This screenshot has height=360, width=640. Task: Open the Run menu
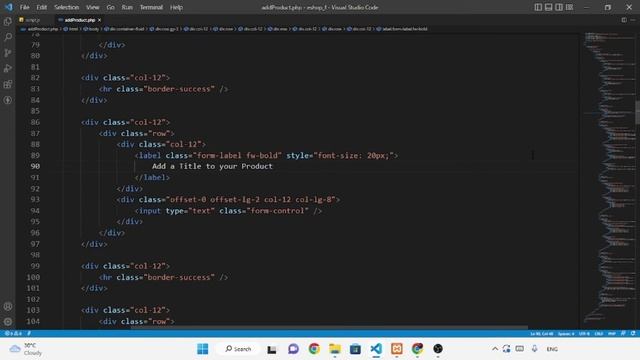pos(127,7)
